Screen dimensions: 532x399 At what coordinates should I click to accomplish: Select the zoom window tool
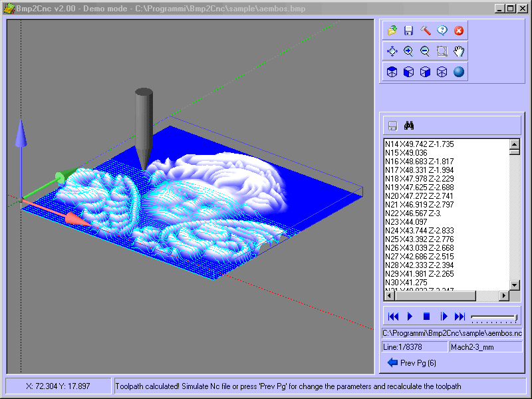pos(441,51)
